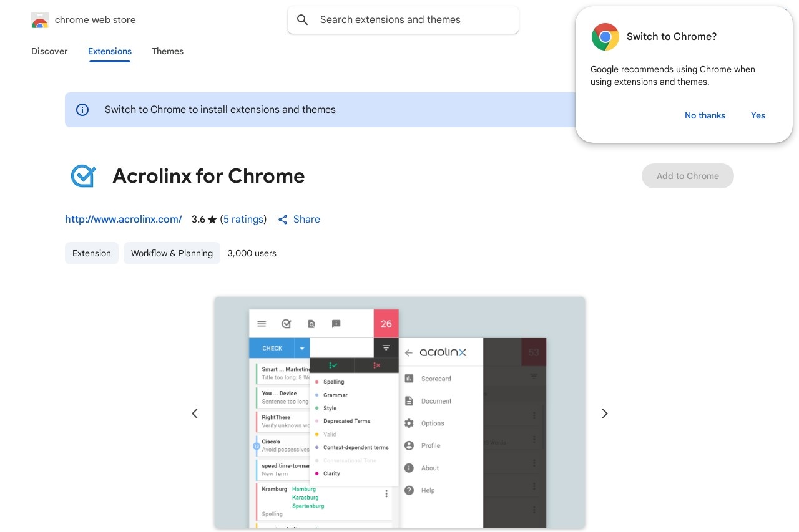The image size is (799, 532).
Task: Click the Share button
Action: tap(299, 220)
